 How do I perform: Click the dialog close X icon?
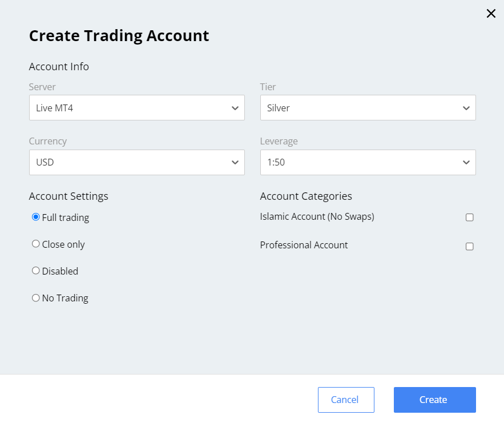click(x=491, y=13)
